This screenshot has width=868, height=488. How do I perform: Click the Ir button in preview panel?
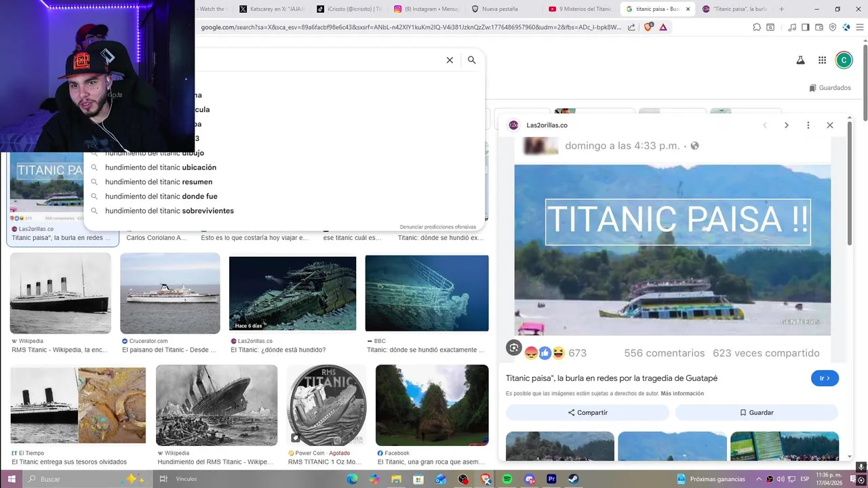click(x=825, y=378)
